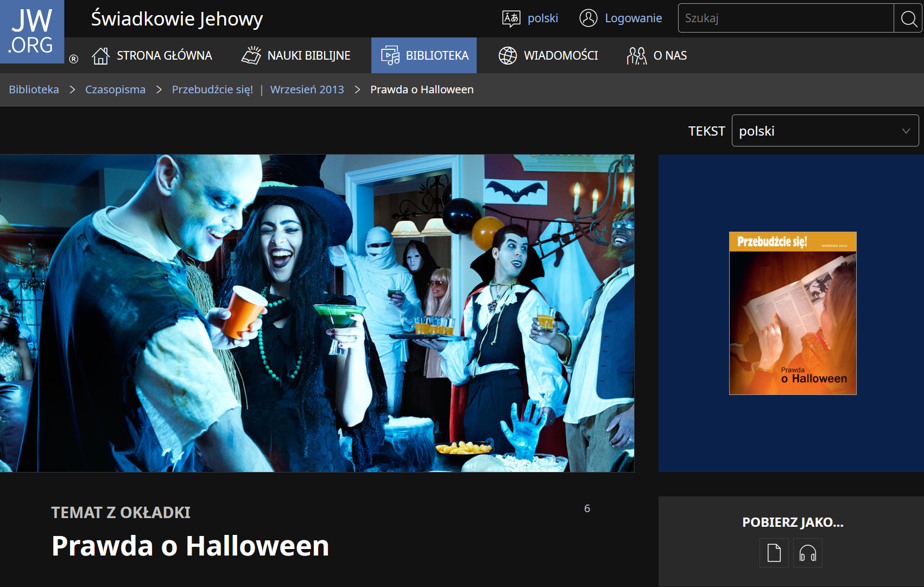This screenshot has width=924, height=587.
Task: Follow the Czasopisma breadcrumb link
Action: 115,90
